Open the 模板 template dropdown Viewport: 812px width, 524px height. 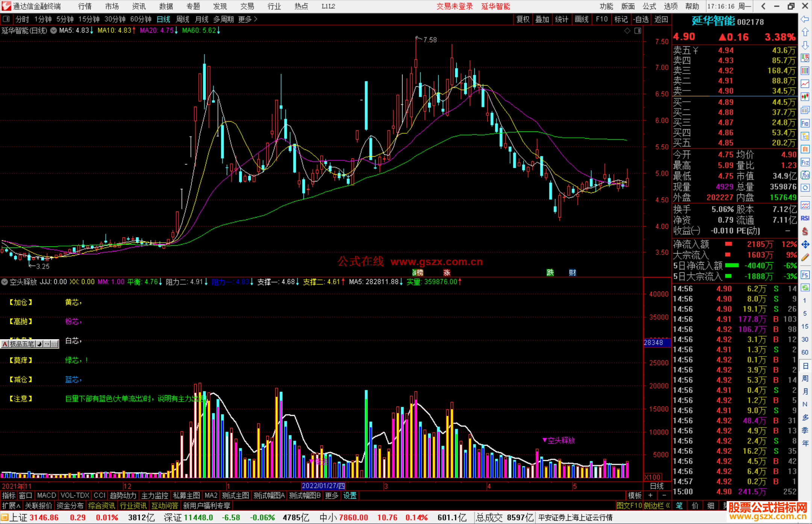coord(635,495)
